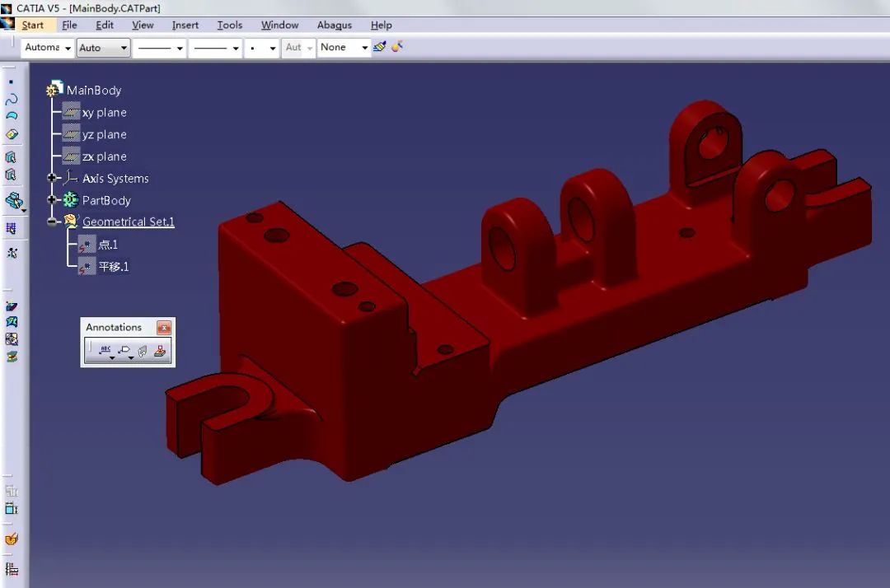
Task: Select zx plane in the tree
Action: pos(105,156)
